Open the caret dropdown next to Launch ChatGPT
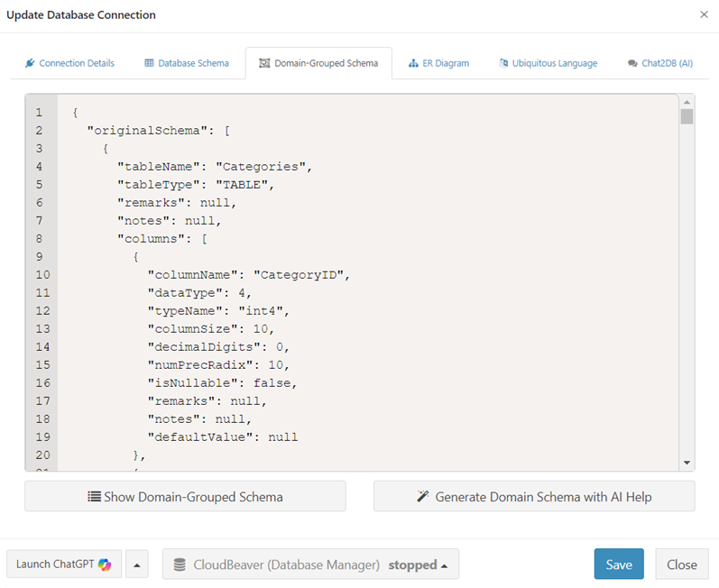 [137, 565]
